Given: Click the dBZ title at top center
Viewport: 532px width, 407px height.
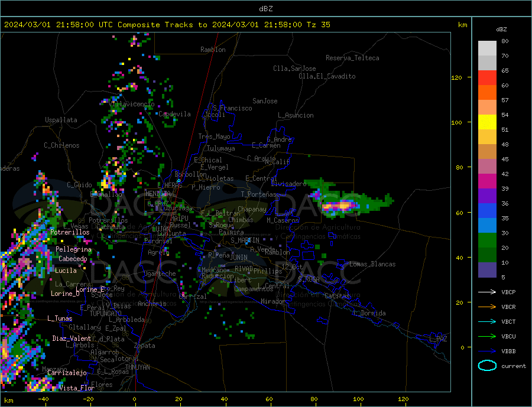Looking at the screenshot, I should point(265,9).
